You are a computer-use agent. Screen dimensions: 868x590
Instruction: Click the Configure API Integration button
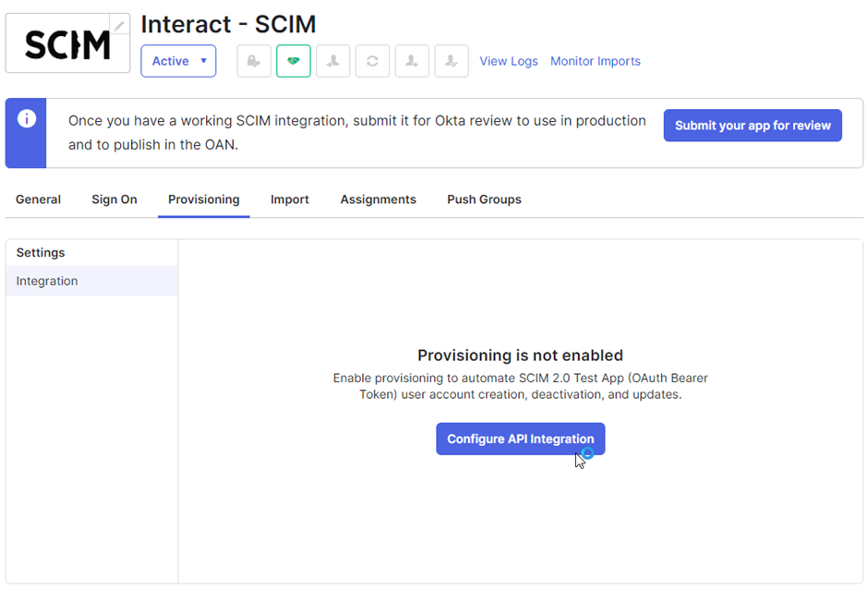point(521,439)
